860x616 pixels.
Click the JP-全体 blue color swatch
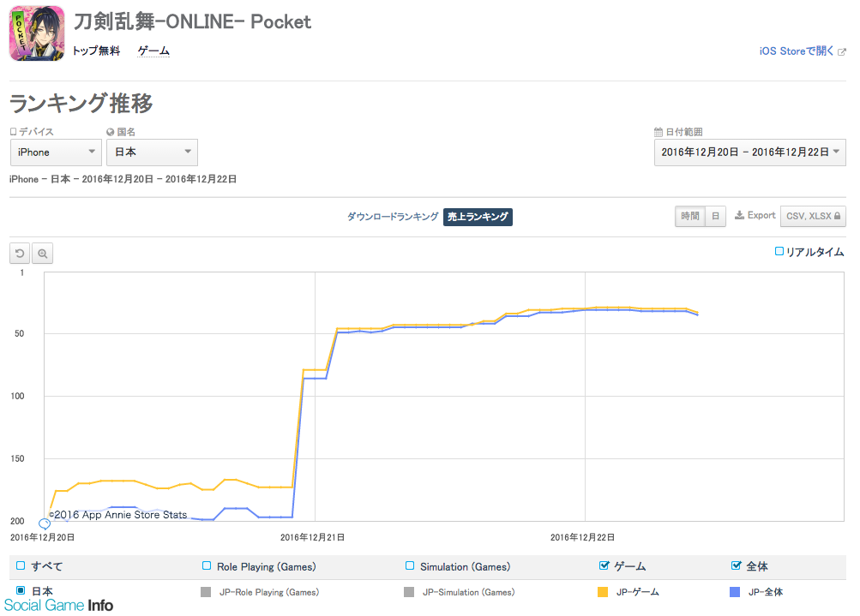(x=735, y=592)
